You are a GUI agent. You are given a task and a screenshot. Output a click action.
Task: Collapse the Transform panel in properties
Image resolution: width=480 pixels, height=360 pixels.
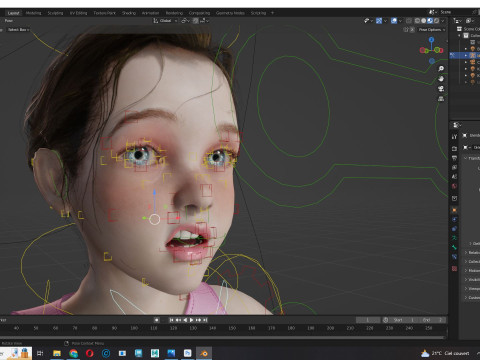466,158
